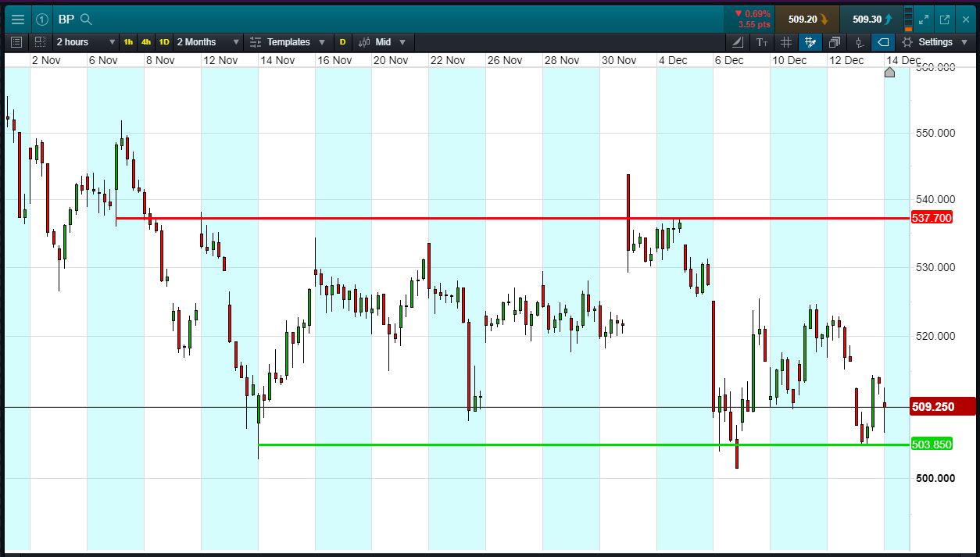
Task: Click the sell price 509.20 button
Action: [807, 20]
